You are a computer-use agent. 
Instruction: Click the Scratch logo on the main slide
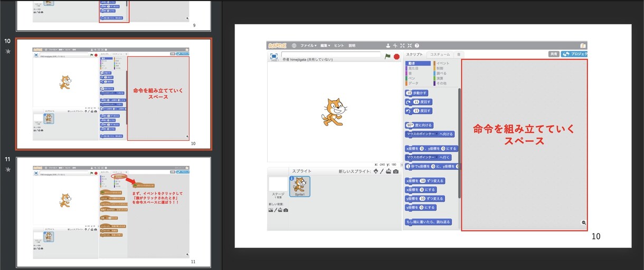(278, 46)
